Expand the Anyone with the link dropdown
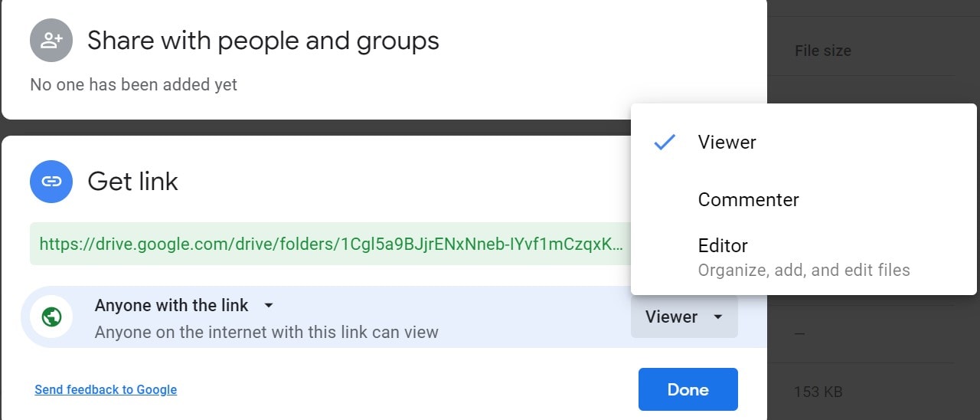 pos(268,305)
